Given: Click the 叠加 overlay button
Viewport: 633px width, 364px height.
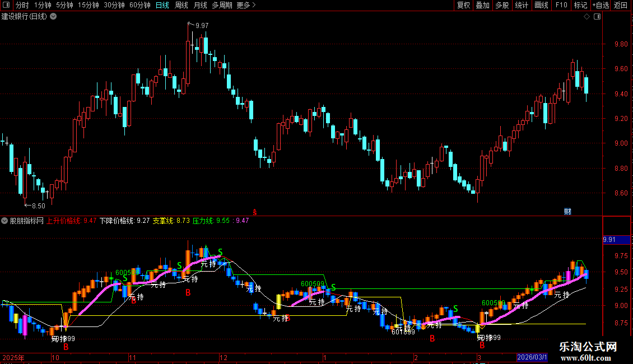Looking at the screenshot, I should 483,5.
